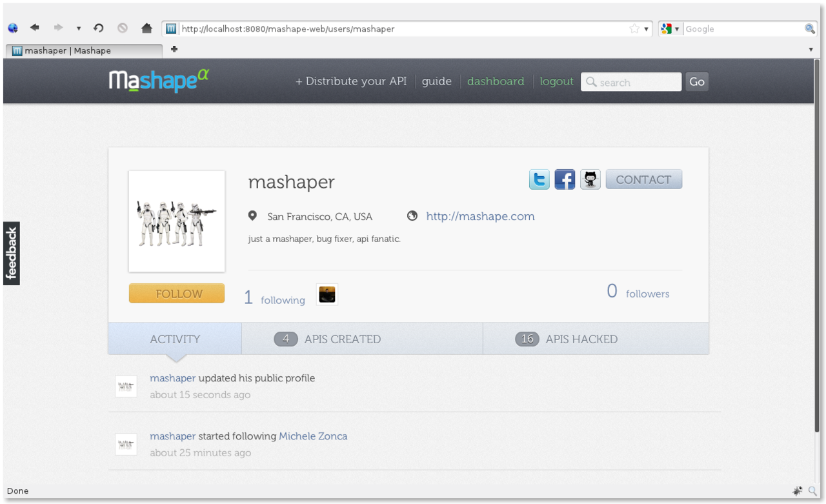Reload the page with the refresh icon

[99, 28]
